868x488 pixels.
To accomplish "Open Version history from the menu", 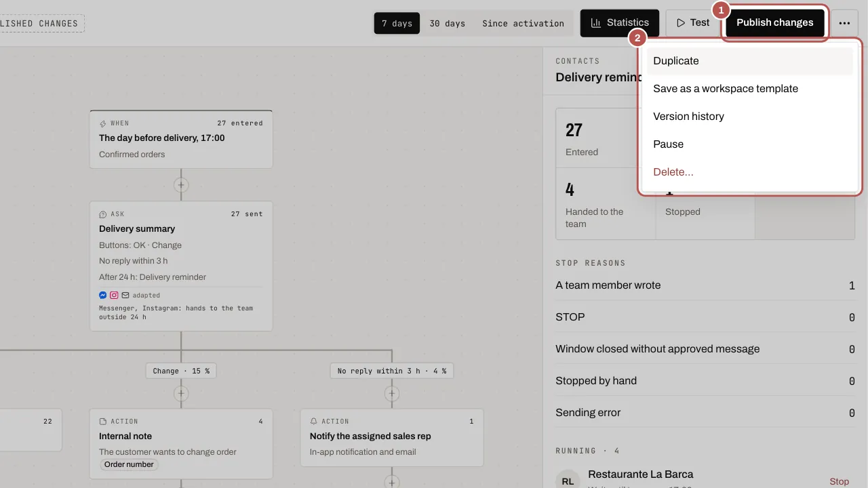I will click(749, 117).
